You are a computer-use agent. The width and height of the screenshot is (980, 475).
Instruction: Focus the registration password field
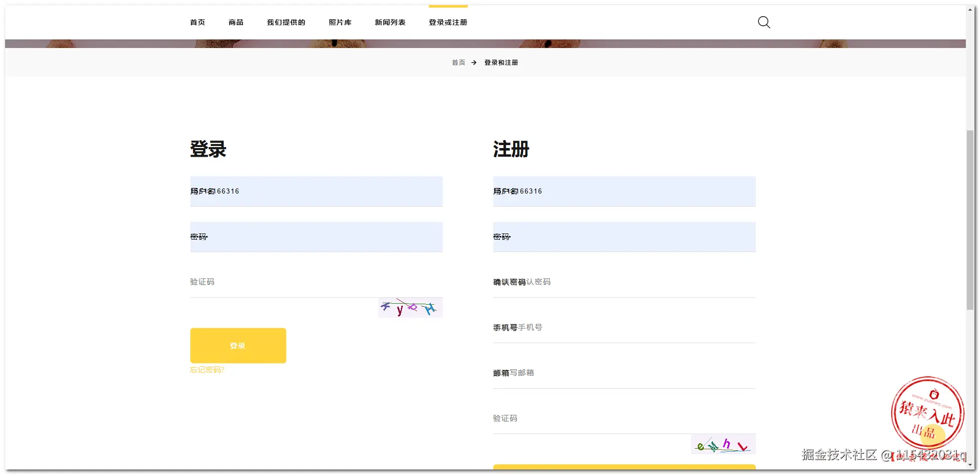point(625,237)
